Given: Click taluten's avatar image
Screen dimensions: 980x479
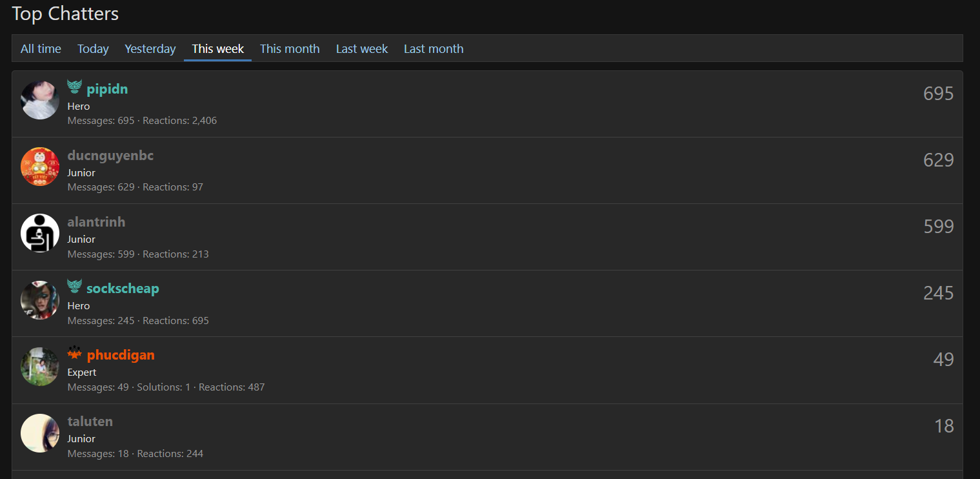Looking at the screenshot, I should pos(40,433).
